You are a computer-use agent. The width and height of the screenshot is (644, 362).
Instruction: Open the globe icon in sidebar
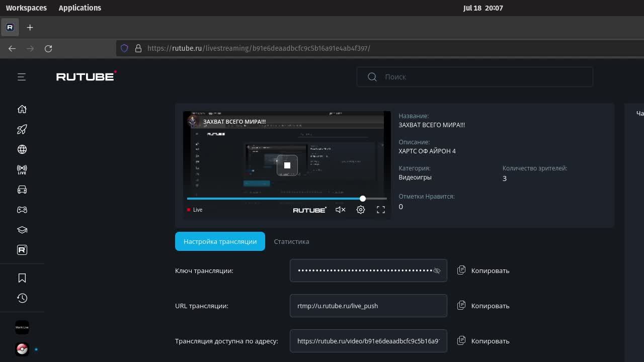[x=22, y=149]
